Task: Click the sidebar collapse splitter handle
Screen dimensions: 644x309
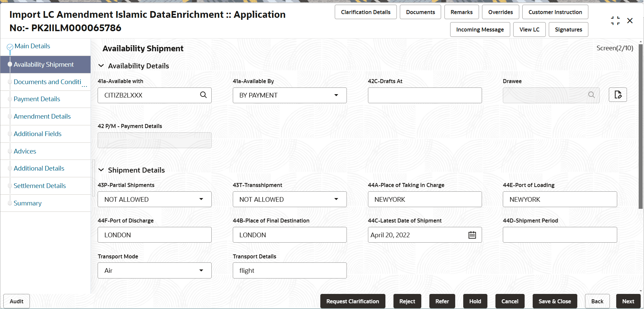Action: pos(94,178)
